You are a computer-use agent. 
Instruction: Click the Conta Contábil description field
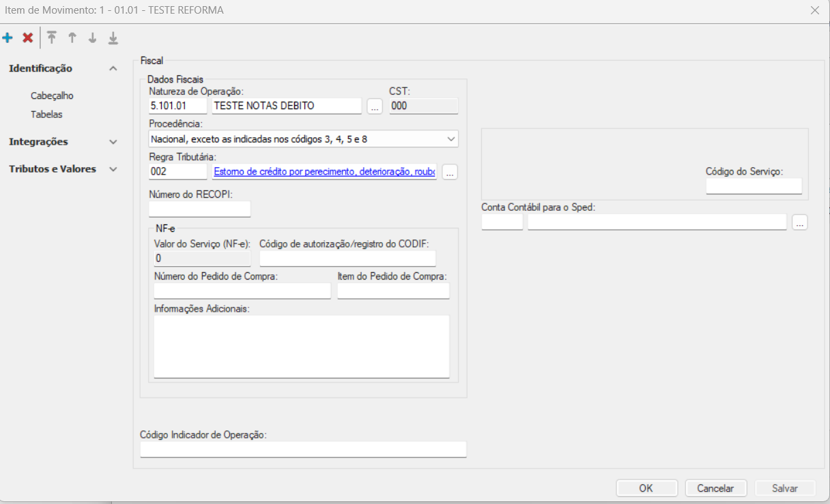tap(657, 222)
